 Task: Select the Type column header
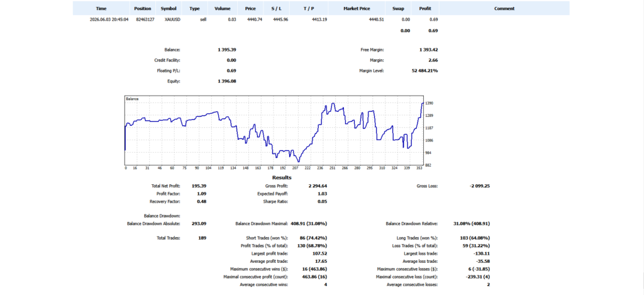click(194, 8)
